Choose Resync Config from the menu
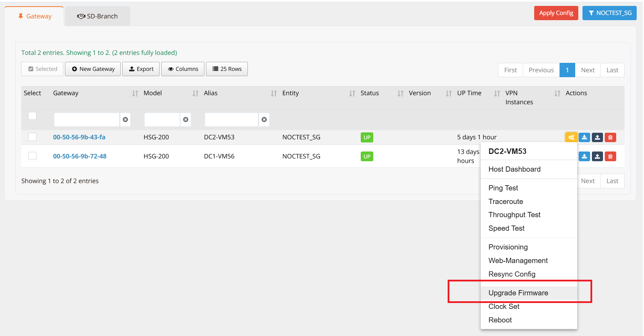Viewport: 644px width, 336px height. 529,274
